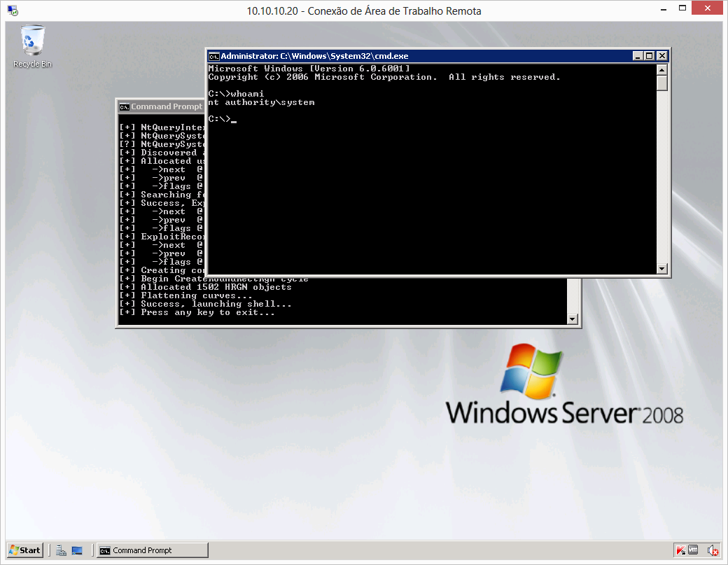Open the Start menu button
The width and height of the screenshot is (728, 565).
coord(25,550)
